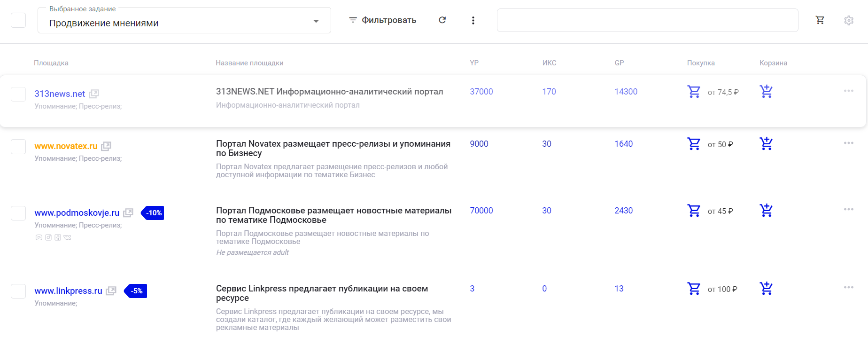Open the shopping cart in the header
The height and width of the screenshot is (346, 868).
820,20
